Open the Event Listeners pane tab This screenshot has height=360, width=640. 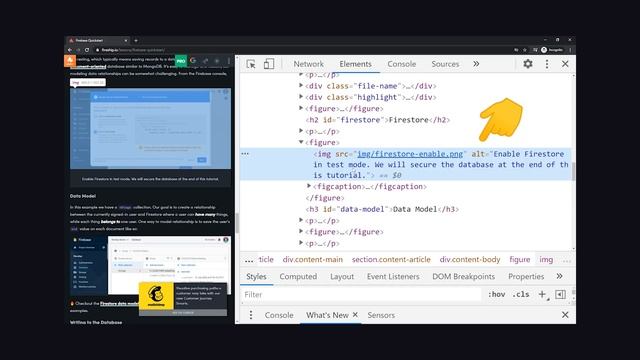coord(393,276)
